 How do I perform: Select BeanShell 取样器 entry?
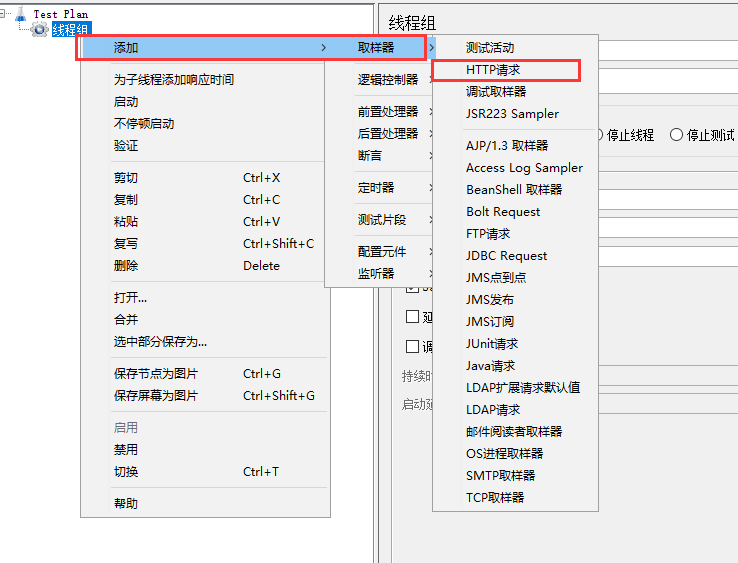pos(515,190)
